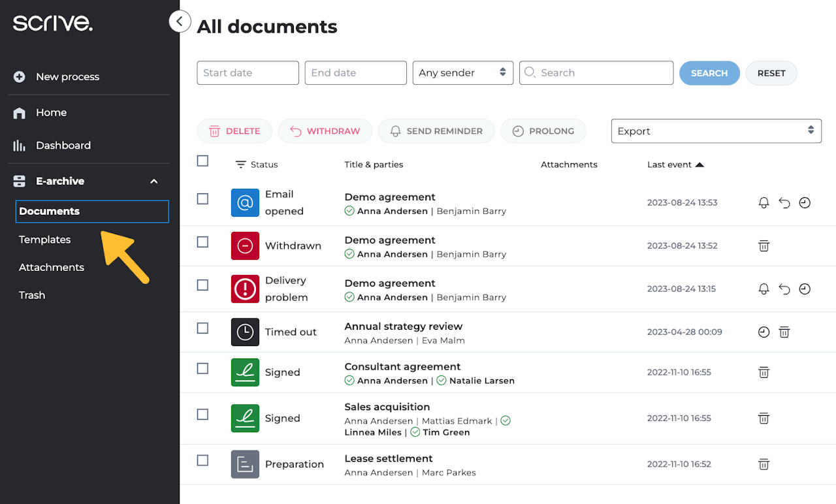Go to Dashboard in the sidebar
Image resolution: width=836 pixels, height=504 pixels.
point(63,146)
